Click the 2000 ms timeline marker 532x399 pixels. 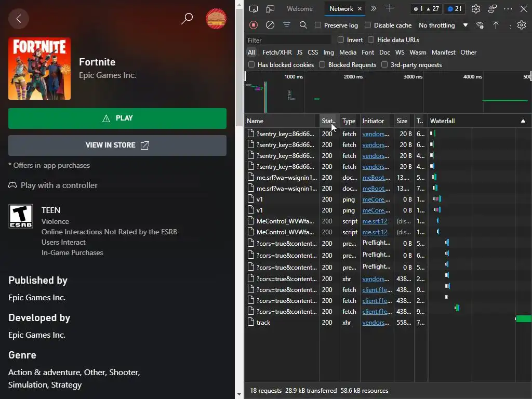point(353,77)
